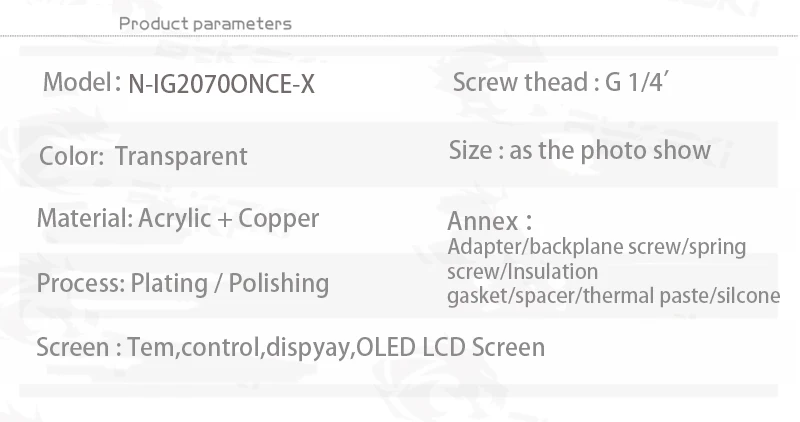This screenshot has height=422, width=800.
Task: Select the Material: Acrylic + Copper row
Action: [x=178, y=219]
